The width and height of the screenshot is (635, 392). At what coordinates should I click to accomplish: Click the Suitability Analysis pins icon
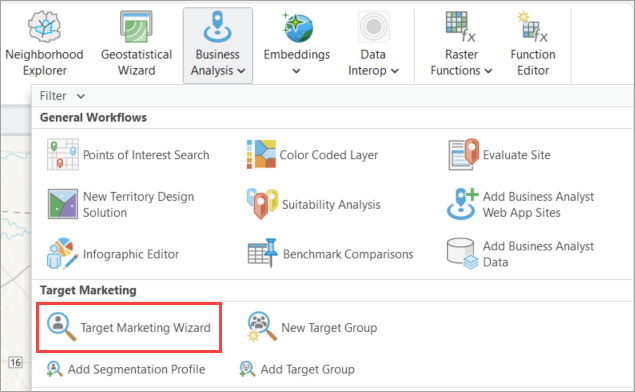(262, 204)
